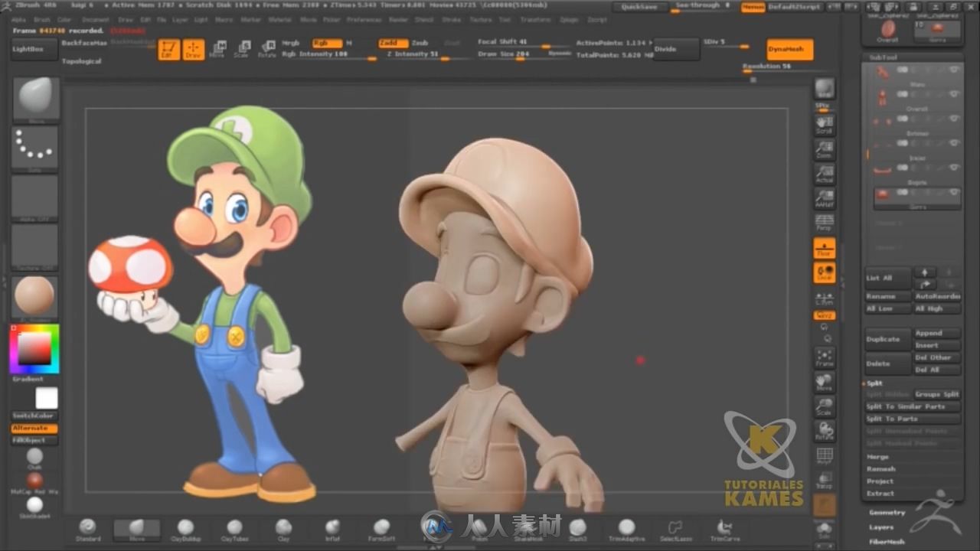This screenshot has width=980, height=551.
Task: Click the PolyF icon
Action: point(824,456)
